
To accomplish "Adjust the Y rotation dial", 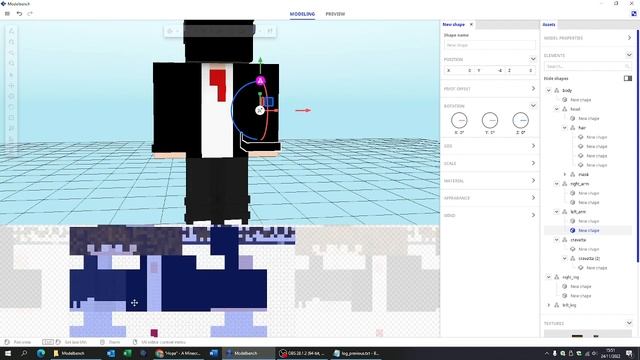I will (490, 120).
